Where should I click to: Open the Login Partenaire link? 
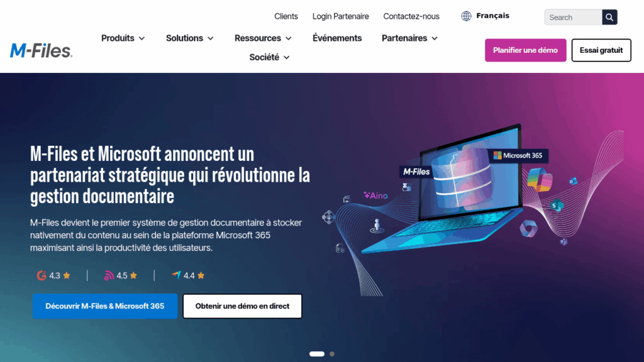(340, 16)
